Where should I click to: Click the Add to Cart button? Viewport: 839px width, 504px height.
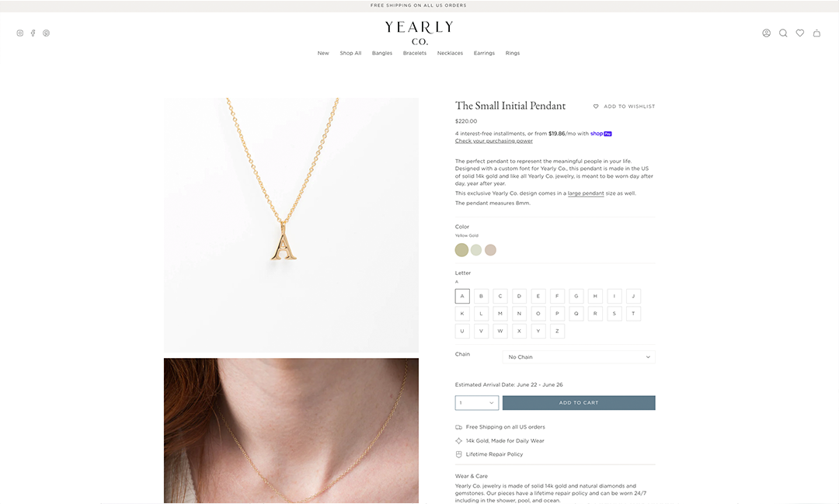point(579,403)
